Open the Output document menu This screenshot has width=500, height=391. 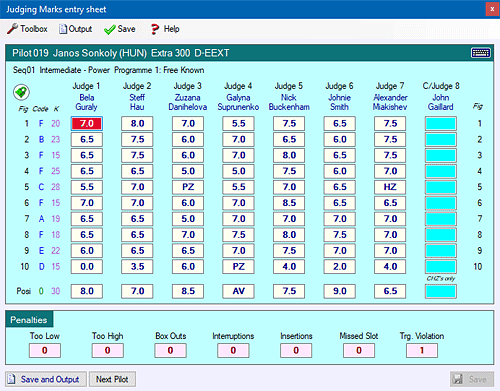75,29
